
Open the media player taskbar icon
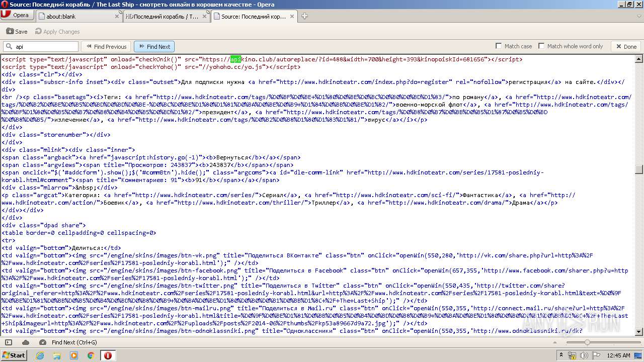(x=74, y=355)
